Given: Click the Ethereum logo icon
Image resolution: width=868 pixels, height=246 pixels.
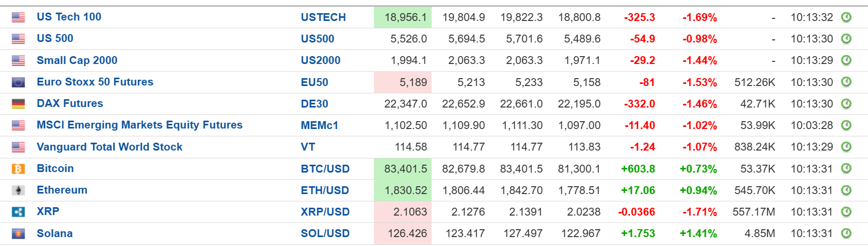Looking at the screenshot, I should click(x=18, y=190).
